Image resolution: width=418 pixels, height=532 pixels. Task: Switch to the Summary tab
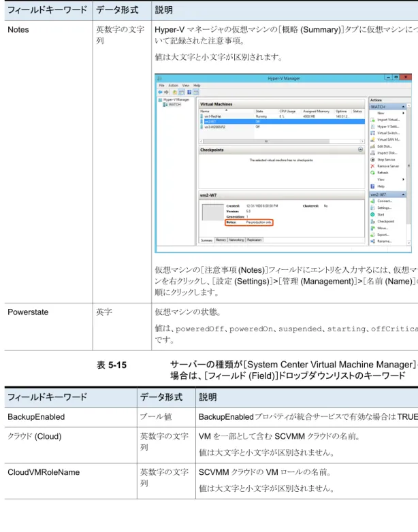point(206,240)
